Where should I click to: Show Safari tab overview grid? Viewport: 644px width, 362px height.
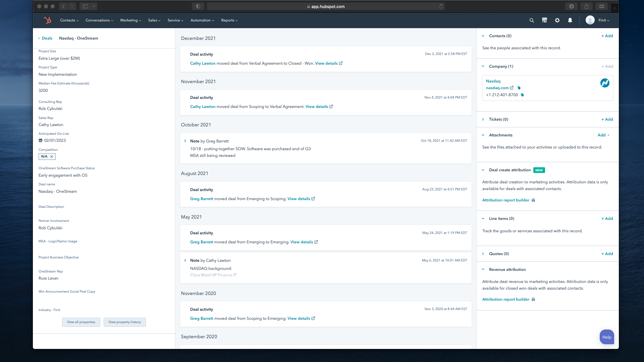tap(602, 6)
